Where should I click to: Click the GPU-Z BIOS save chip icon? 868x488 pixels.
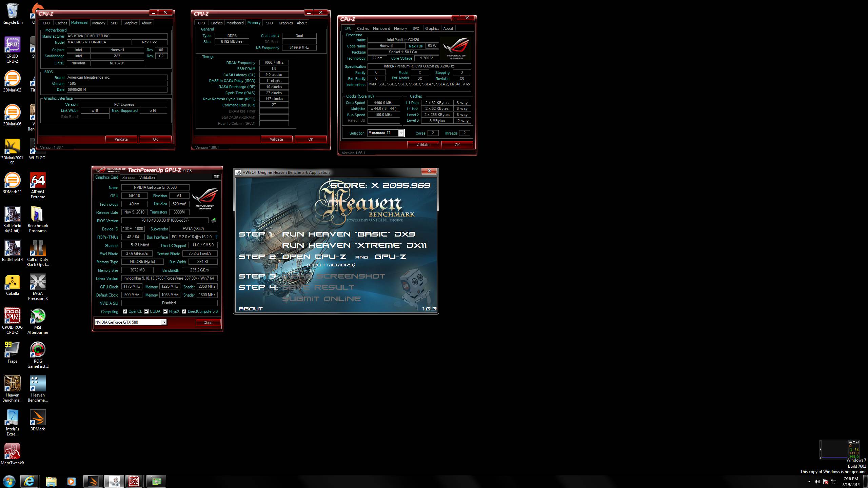[214, 221]
